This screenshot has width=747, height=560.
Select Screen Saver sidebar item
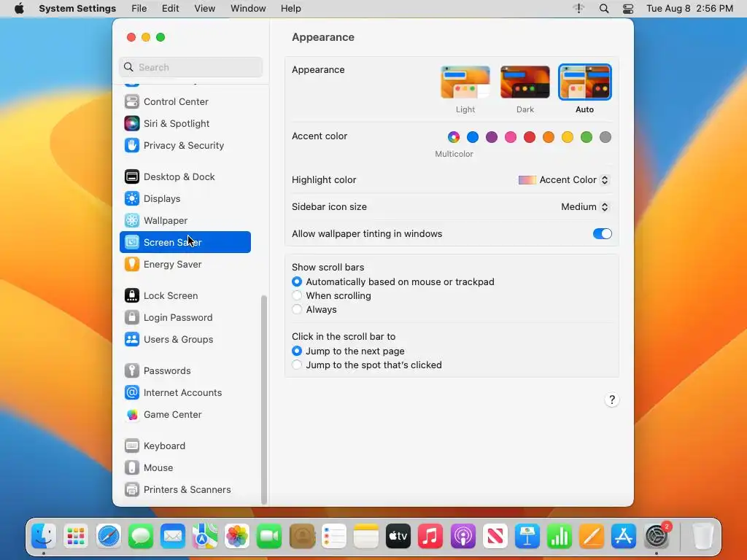(x=185, y=242)
